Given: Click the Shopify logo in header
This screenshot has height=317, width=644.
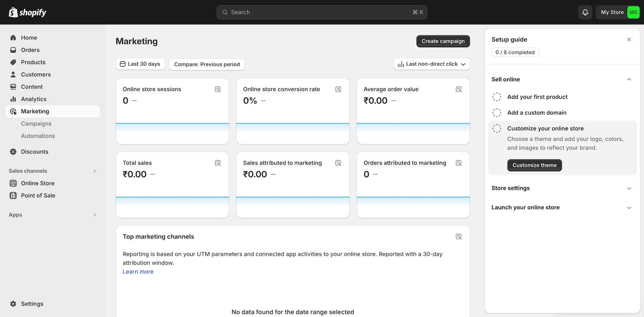Looking at the screenshot, I should pyautogui.click(x=28, y=12).
